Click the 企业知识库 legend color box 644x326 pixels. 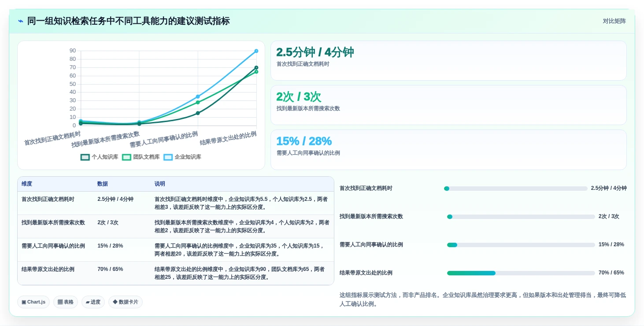pyautogui.click(x=168, y=157)
